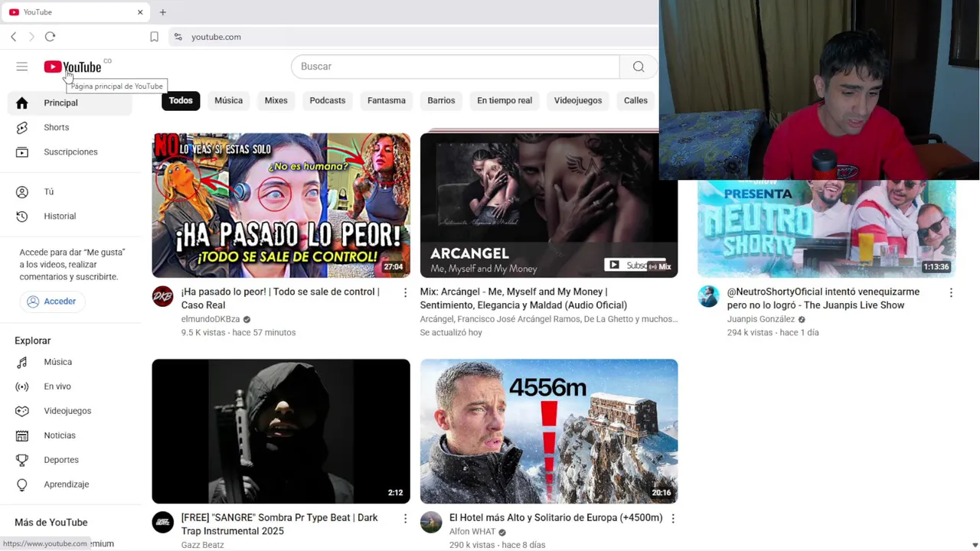Image resolution: width=980 pixels, height=551 pixels.
Task: Click scrollbar down arrow at bottom right
Action: (x=974, y=545)
